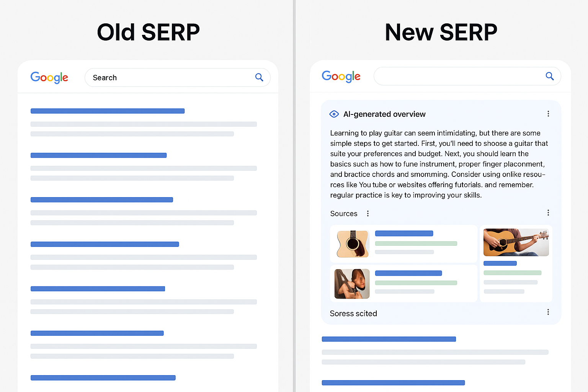Open the source thumbnail of the person with a guitar strap
This screenshot has height=392, width=588.
[352, 284]
